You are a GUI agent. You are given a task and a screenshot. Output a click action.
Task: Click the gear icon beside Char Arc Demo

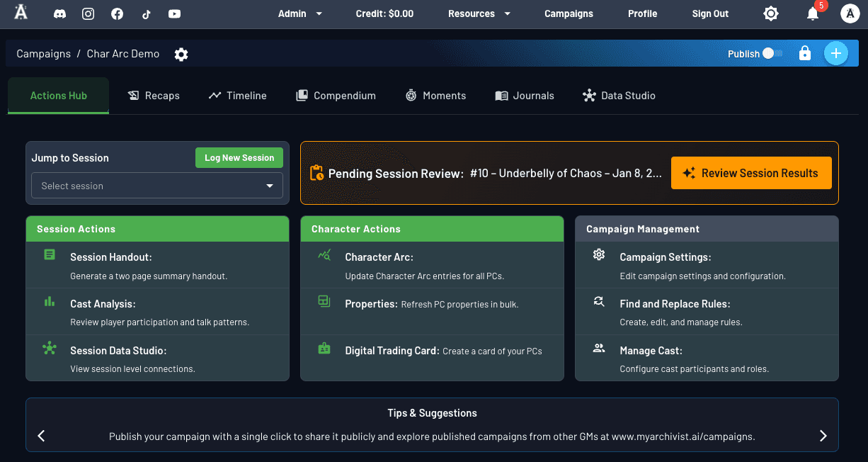[181, 54]
